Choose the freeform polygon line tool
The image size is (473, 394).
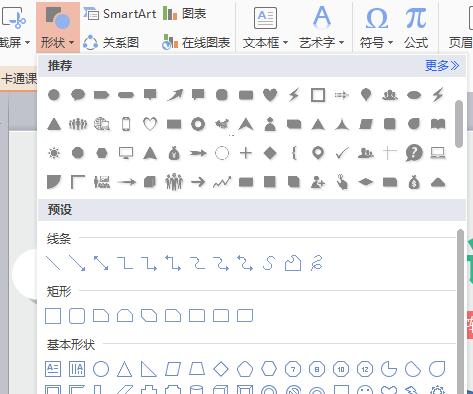(293, 263)
